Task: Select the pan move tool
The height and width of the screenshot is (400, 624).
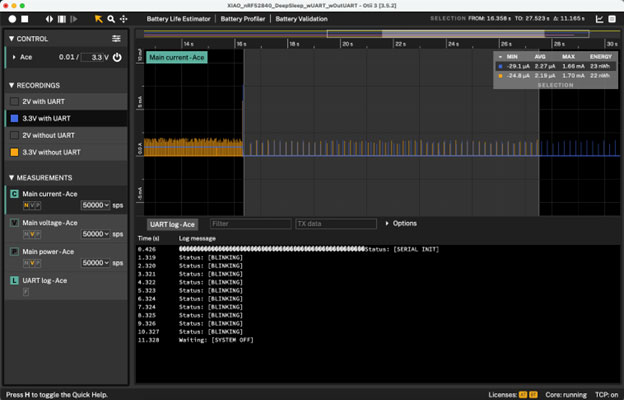Action: point(123,19)
